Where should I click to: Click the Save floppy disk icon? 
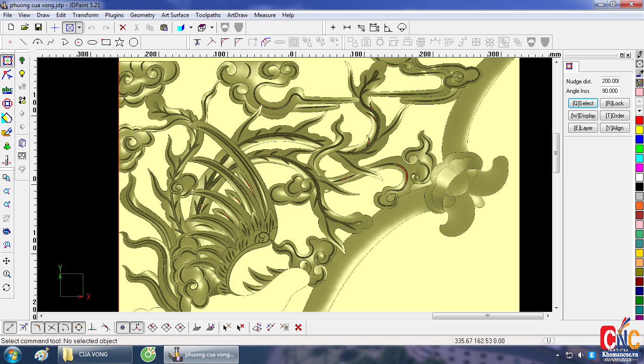(38, 27)
